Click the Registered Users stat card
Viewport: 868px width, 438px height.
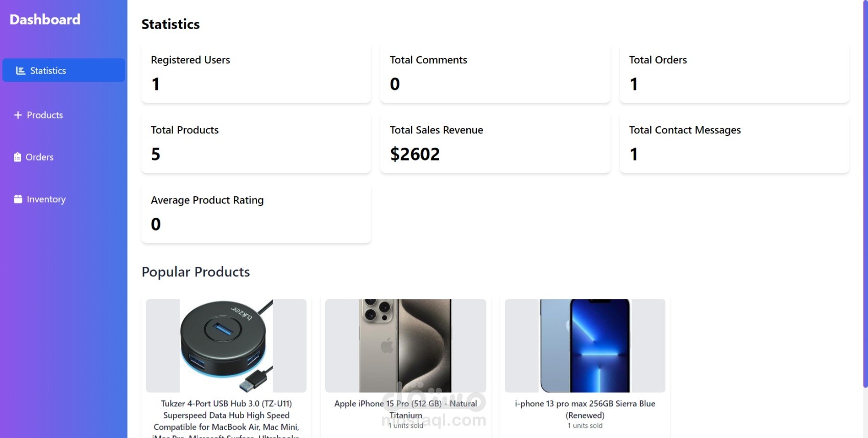coord(256,73)
